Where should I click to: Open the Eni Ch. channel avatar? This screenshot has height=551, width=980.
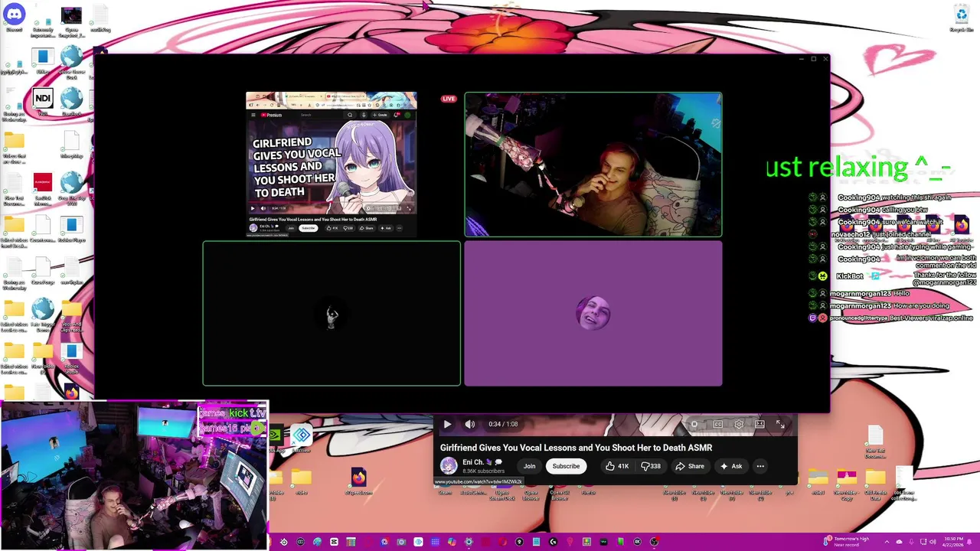pyautogui.click(x=449, y=465)
